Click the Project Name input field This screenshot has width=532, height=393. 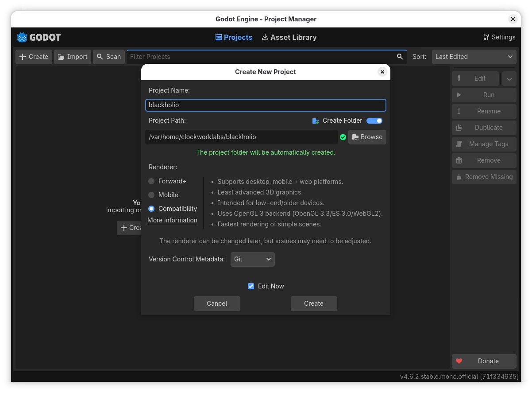[x=266, y=105]
